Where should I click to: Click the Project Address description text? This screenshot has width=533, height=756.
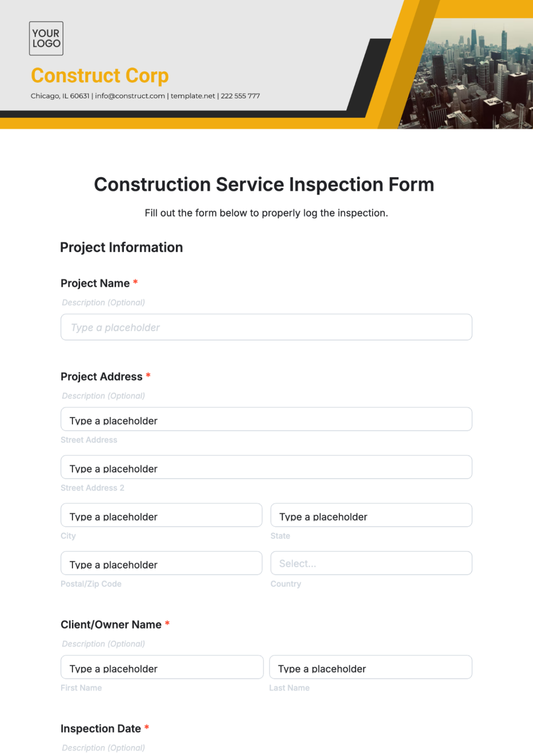pos(103,396)
